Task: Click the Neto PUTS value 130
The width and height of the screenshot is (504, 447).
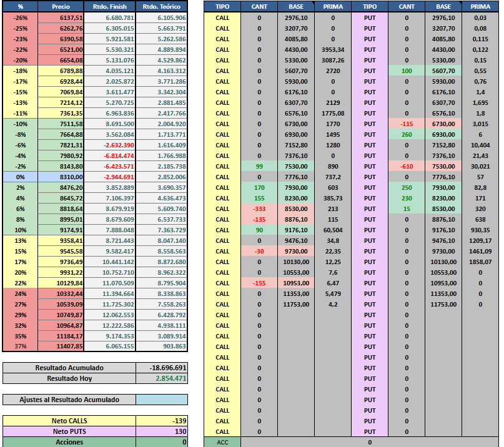Action: 162,431
